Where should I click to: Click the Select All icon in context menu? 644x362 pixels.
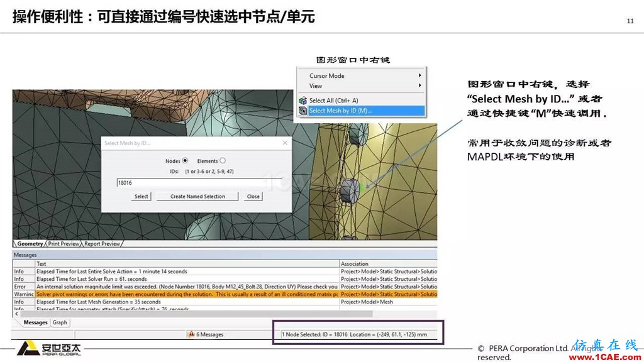tap(303, 101)
